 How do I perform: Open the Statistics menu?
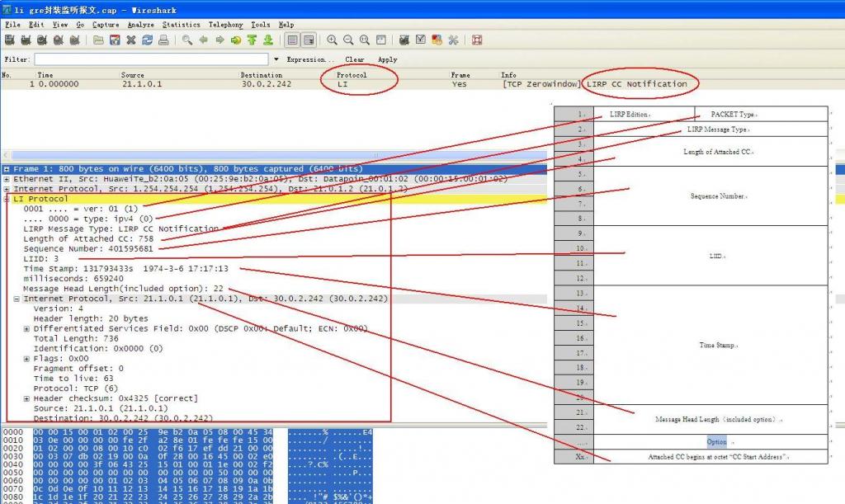pyautogui.click(x=181, y=25)
